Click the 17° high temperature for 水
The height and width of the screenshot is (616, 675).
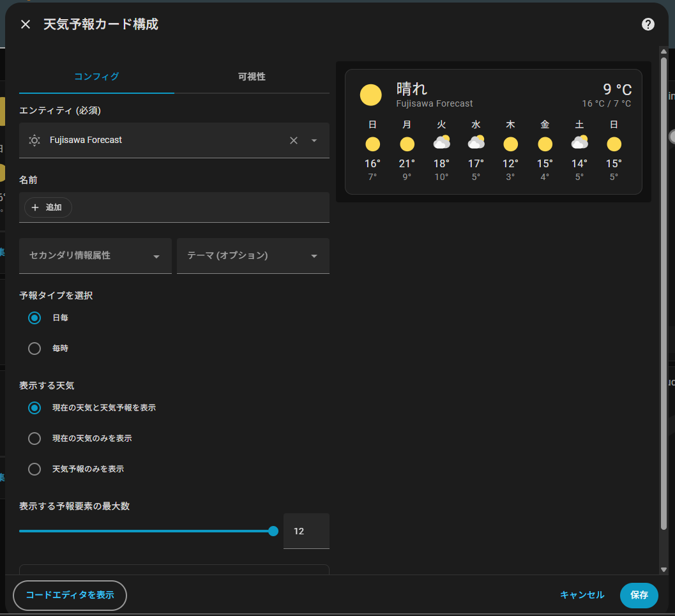pyautogui.click(x=476, y=164)
